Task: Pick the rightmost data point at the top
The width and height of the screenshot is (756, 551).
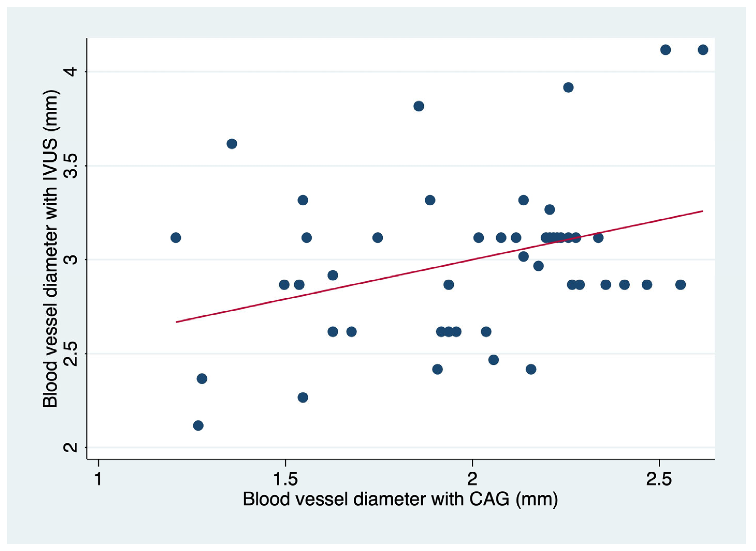Action: [x=703, y=50]
